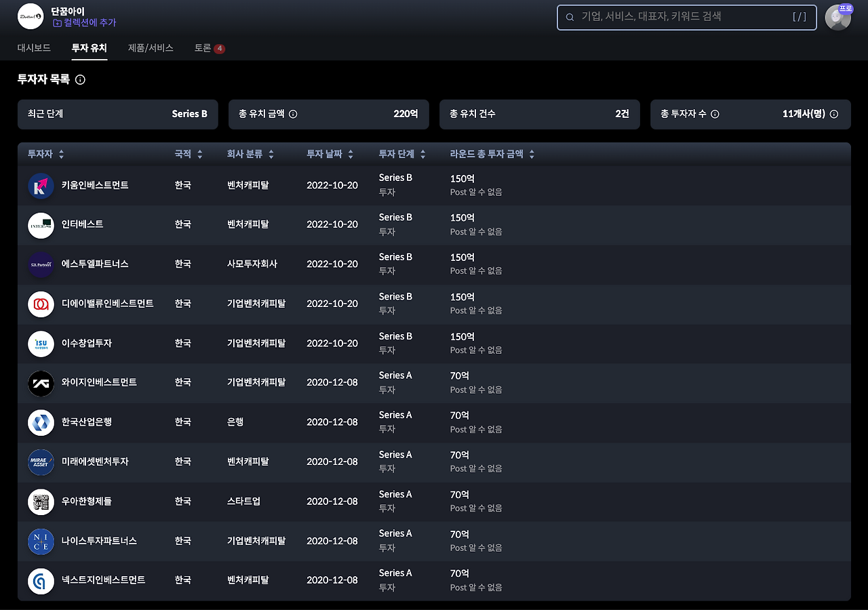This screenshot has height=610, width=868.
Task: Select the 투자 유치 tab
Action: point(90,48)
